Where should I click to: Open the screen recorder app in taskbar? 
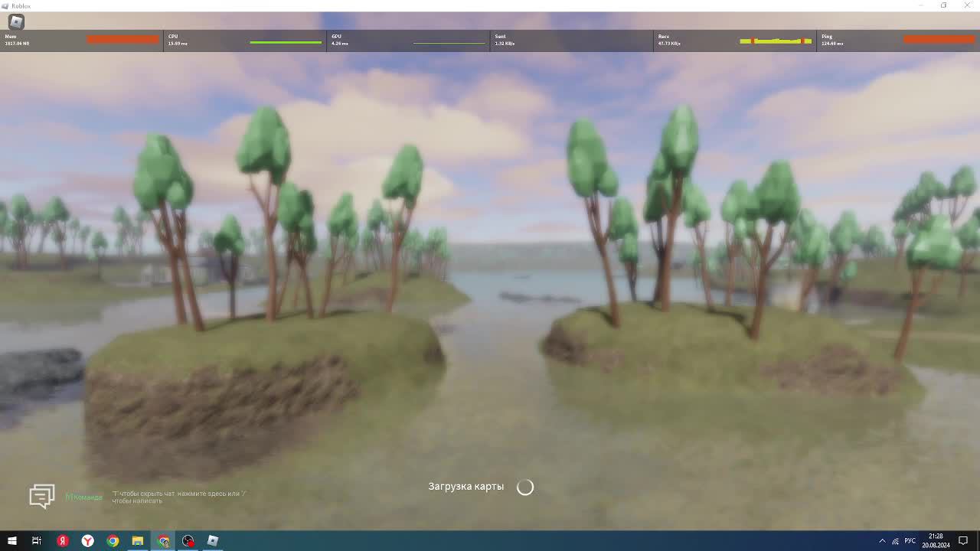point(188,541)
